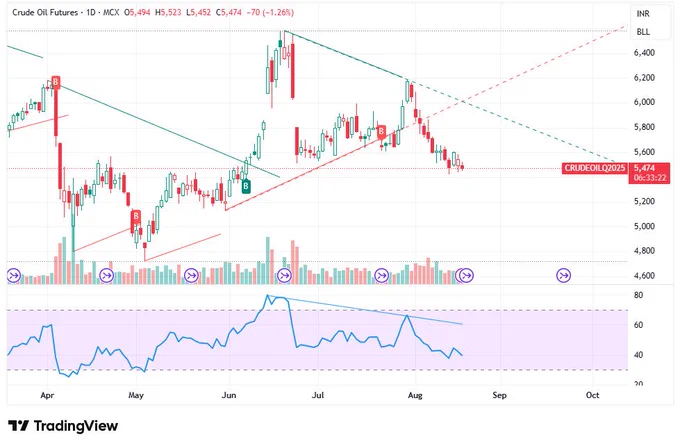Open the INR currency selector
This screenshot has height=446, width=680.
point(643,14)
